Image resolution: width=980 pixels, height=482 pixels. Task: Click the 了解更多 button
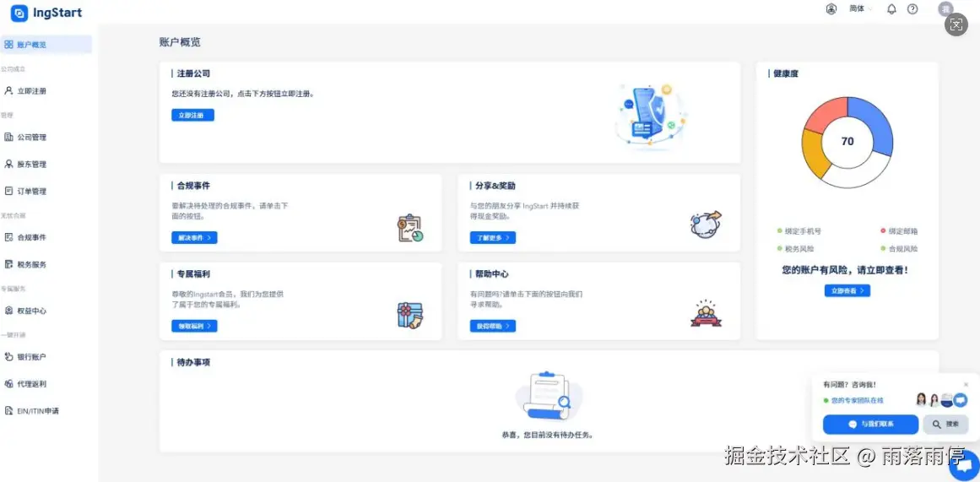(x=492, y=237)
